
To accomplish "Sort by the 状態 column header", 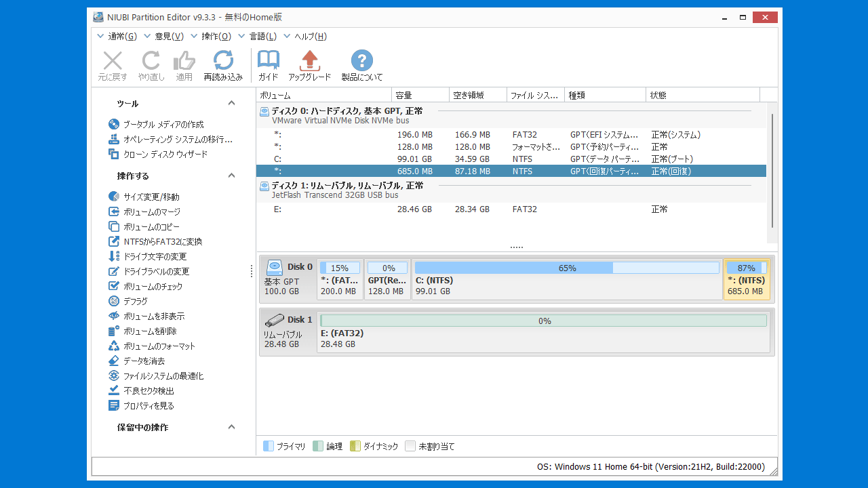I will click(703, 96).
